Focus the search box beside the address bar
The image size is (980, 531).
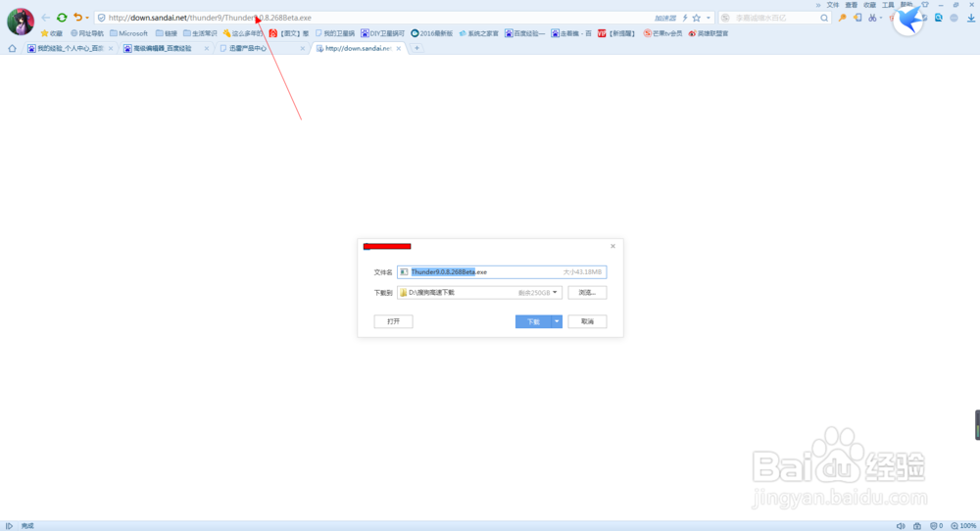775,18
